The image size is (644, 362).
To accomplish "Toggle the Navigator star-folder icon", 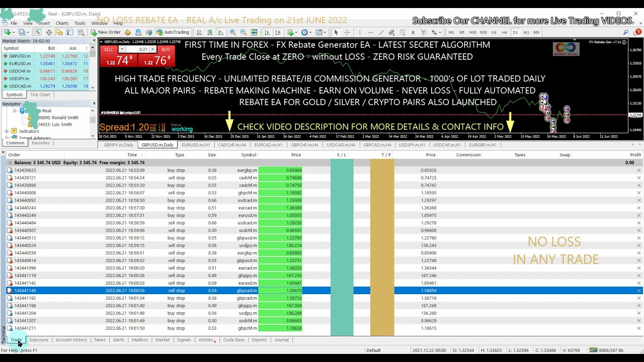I will 59,32.
